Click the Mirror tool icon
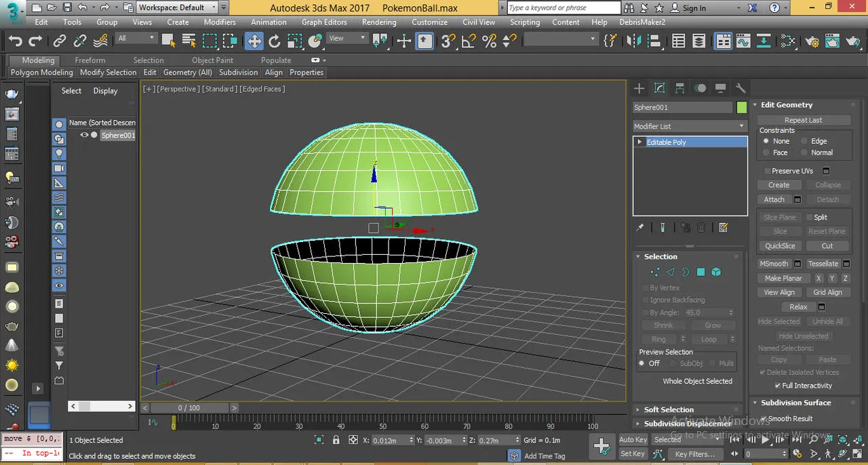The height and width of the screenshot is (465, 868). coord(634,41)
